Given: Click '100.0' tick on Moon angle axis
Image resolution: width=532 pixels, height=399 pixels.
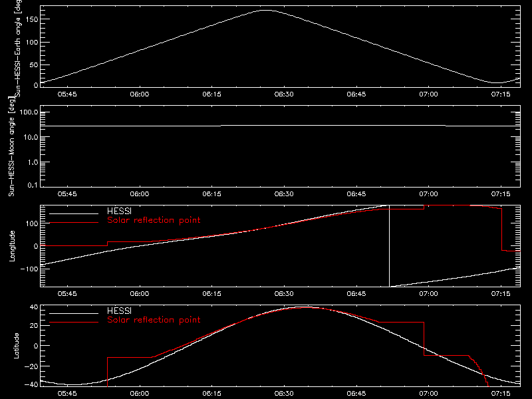Looking at the screenshot, I should coord(29,112).
